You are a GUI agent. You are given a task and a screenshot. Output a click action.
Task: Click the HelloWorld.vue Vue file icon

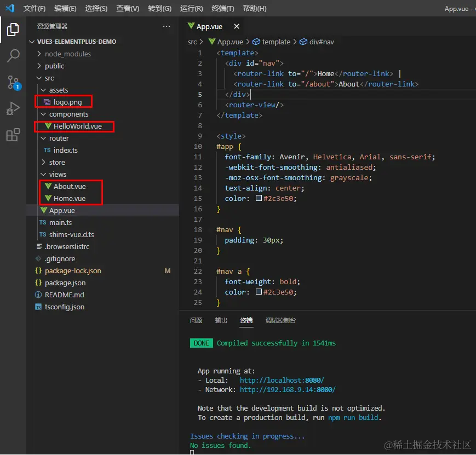[x=48, y=126]
